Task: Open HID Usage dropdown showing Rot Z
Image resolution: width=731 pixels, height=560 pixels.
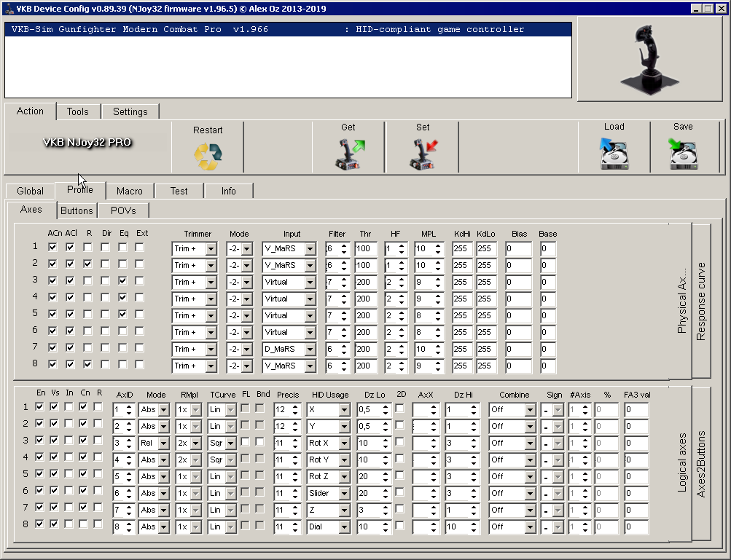Action: (x=344, y=476)
